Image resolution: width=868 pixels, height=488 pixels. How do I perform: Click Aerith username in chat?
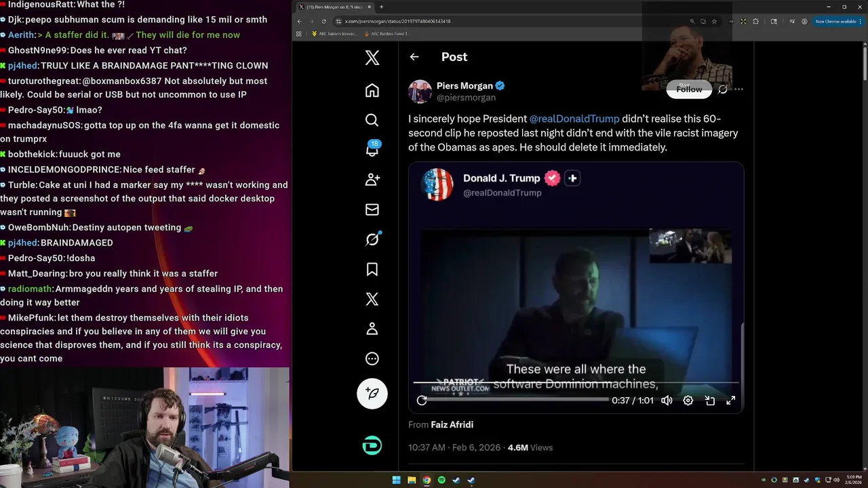coord(21,35)
